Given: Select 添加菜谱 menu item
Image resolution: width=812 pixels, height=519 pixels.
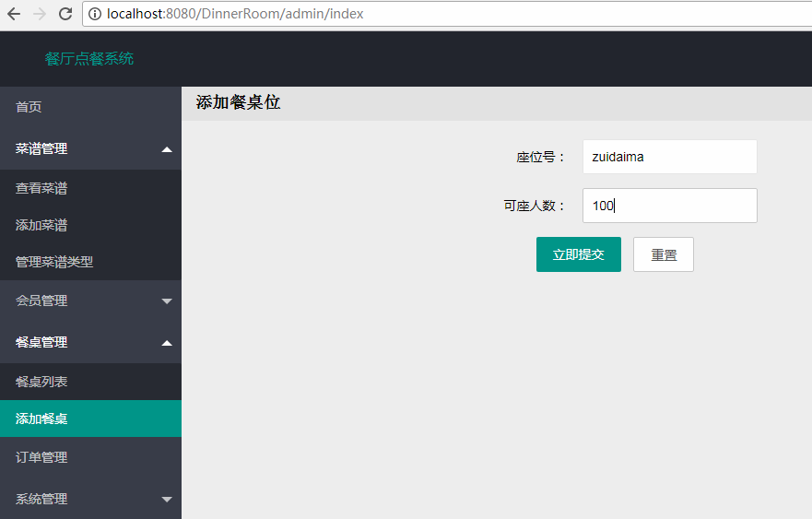Looking at the screenshot, I should (41, 225).
